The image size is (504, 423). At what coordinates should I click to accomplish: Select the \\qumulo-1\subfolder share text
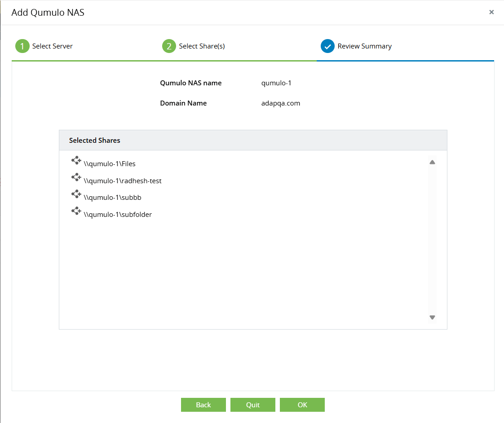coord(118,214)
